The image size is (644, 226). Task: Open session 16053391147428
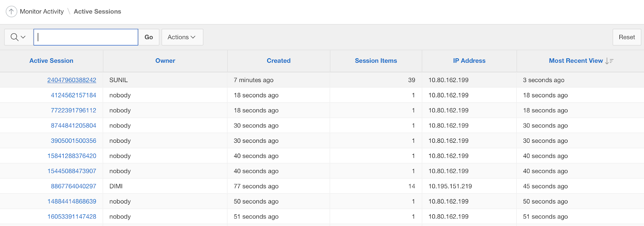pyautogui.click(x=72, y=216)
